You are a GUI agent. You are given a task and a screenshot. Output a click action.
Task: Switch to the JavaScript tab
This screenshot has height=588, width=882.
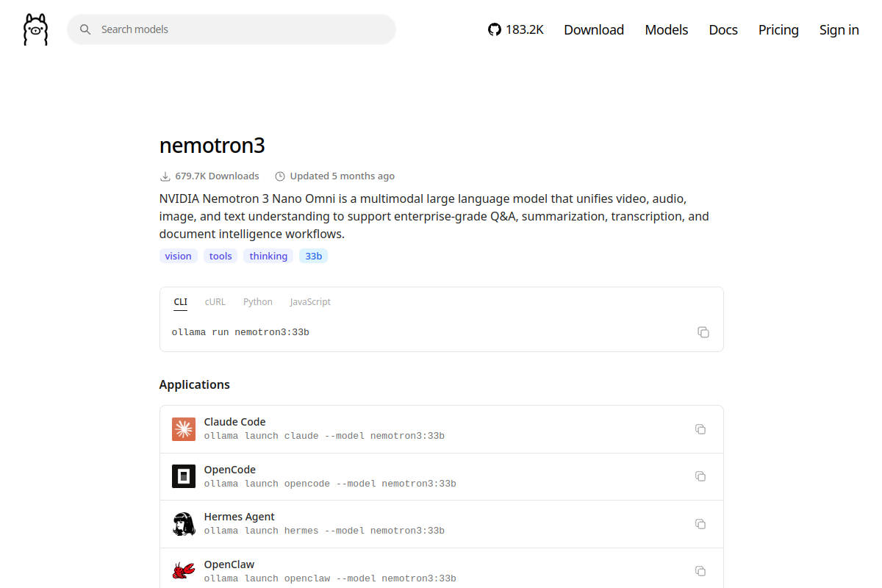coord(310,302)
